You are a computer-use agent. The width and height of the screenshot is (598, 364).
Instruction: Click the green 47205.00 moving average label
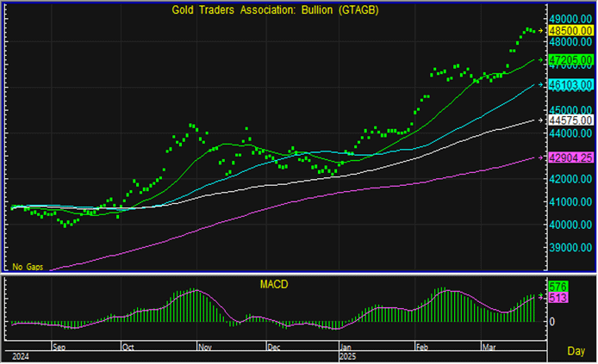pos(570,59)
